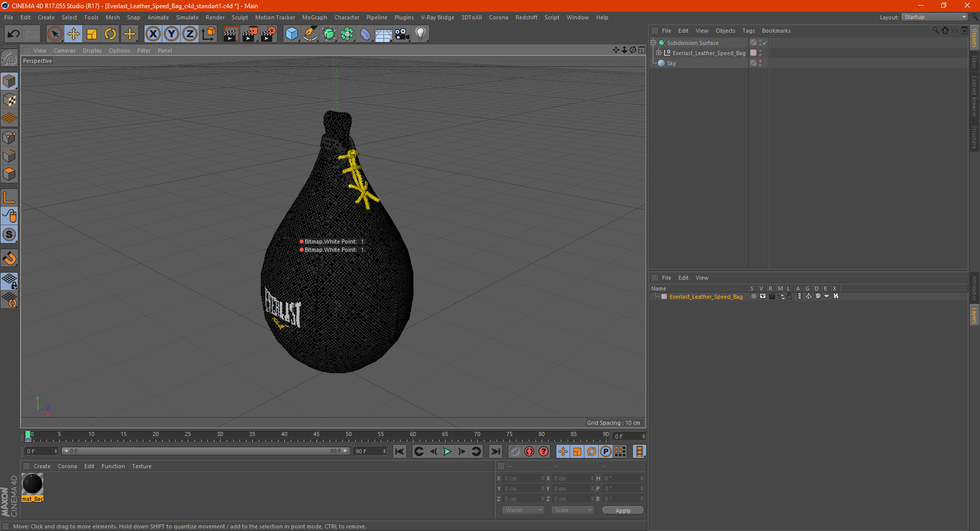
Task: Select Polygons mode in left sidebar
Action: coord(9,174)
